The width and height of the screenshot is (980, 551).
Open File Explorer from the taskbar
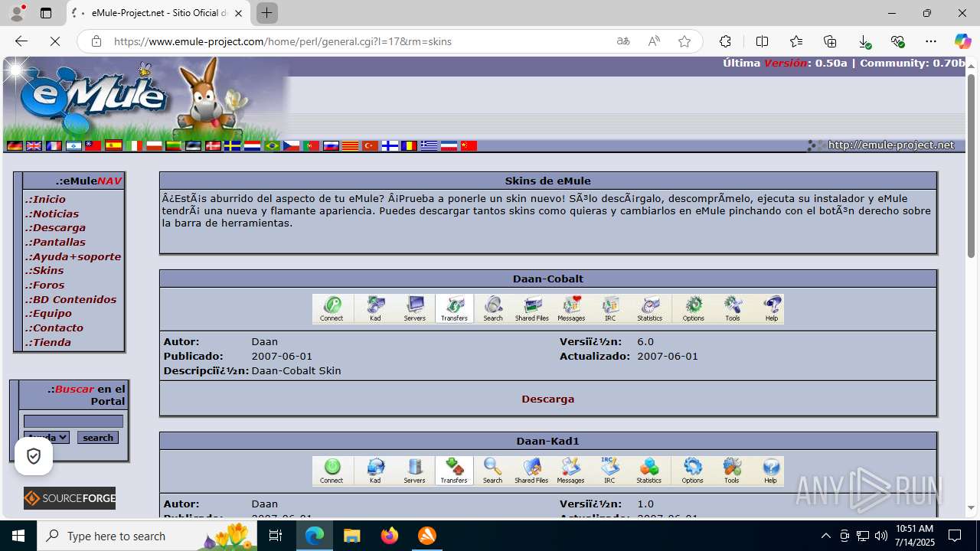pyautogui.click(x=352, y=536)
